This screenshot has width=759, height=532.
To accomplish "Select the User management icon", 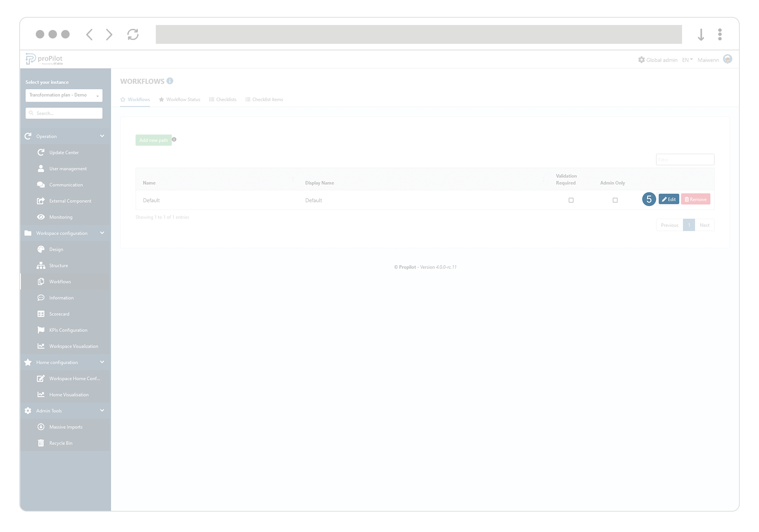I will pyautogui.click(x=41, y=168).
